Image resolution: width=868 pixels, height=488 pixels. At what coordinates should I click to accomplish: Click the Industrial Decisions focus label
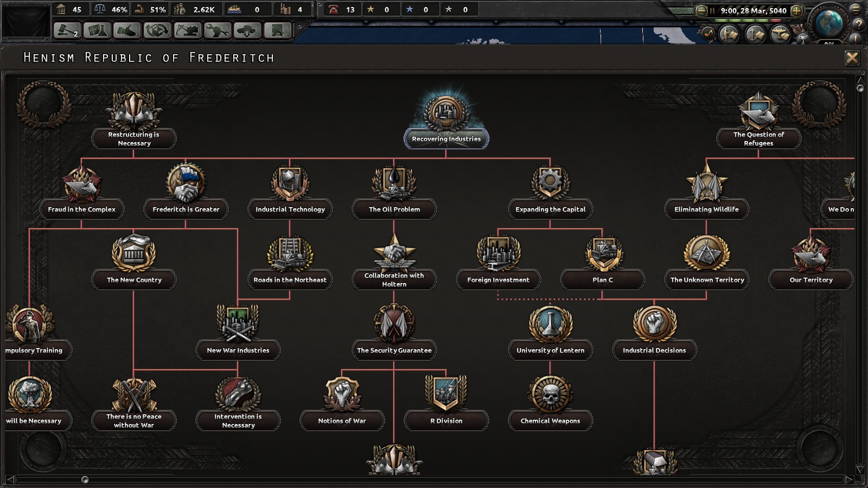[x=654, y=350]
